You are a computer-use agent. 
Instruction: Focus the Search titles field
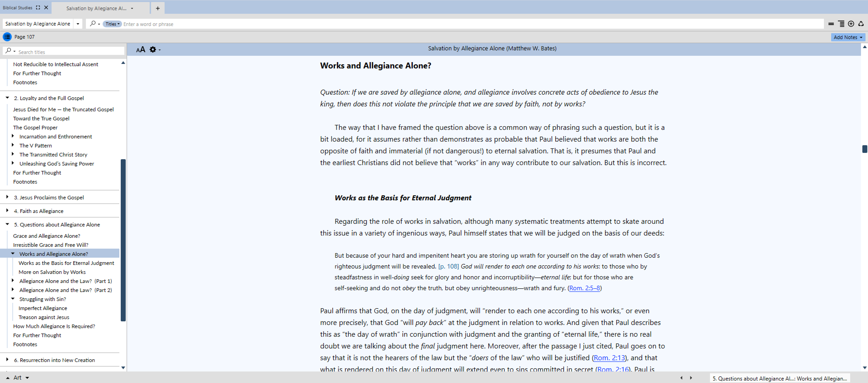pos(71,52)
